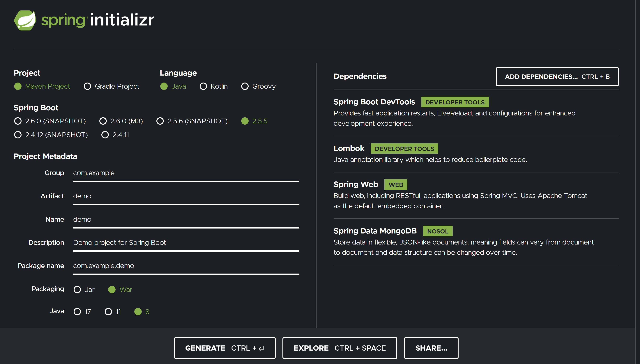Choose Kotlin as the language
This screenshot has width=640, height=364.
point(203,86)
